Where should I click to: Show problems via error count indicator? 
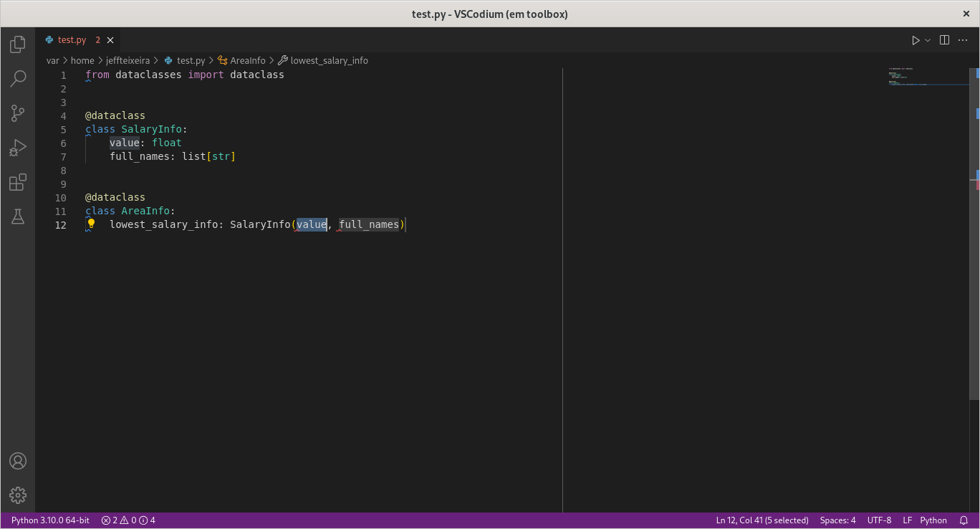(128, 520)
